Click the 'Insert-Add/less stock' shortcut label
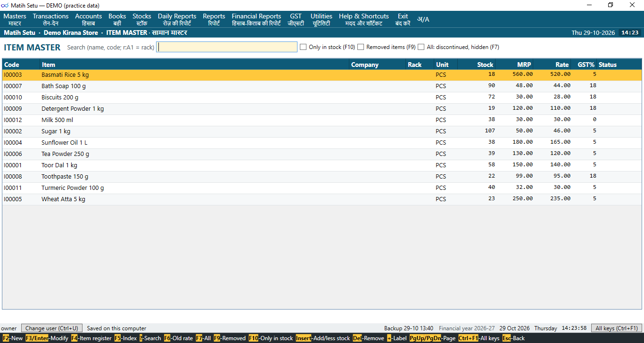Viewport: 644px width, 343px height. (323, 338)
